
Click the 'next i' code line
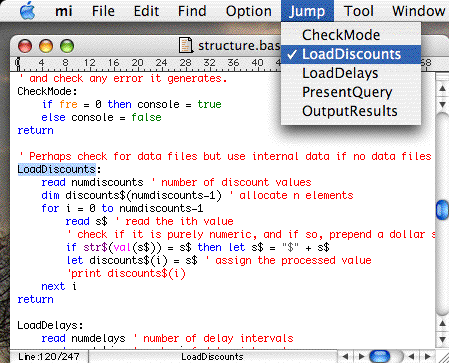pos(59,286)
